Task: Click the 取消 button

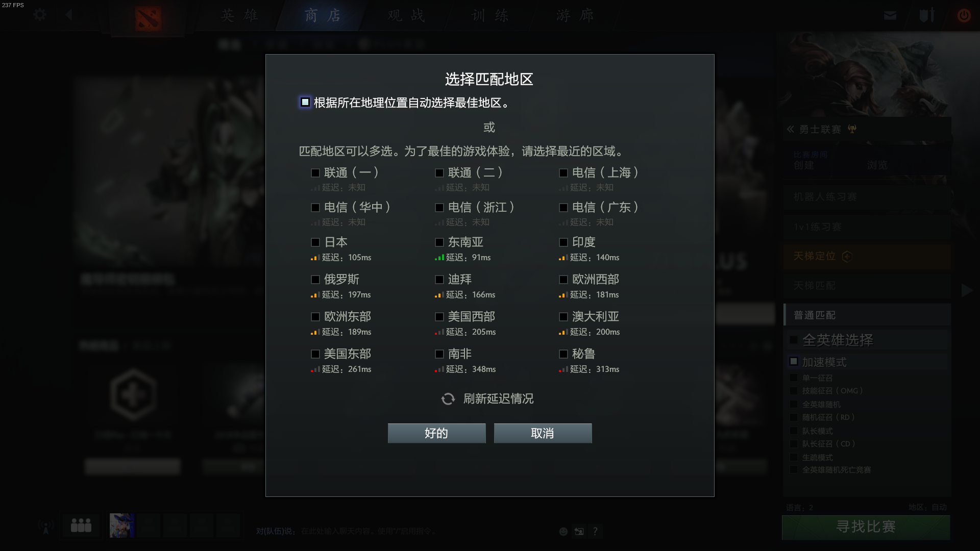Action: (543, 433)
